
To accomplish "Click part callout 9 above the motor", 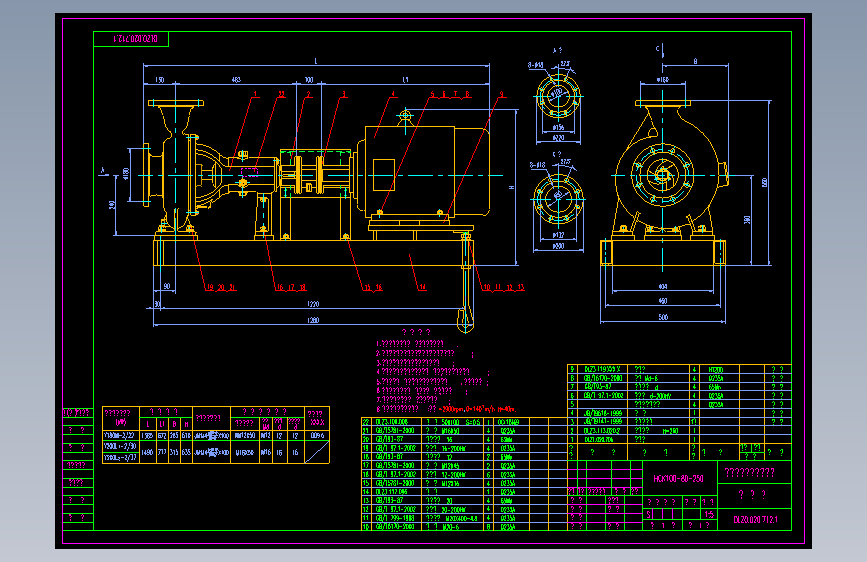I will [x=502, y=95].
